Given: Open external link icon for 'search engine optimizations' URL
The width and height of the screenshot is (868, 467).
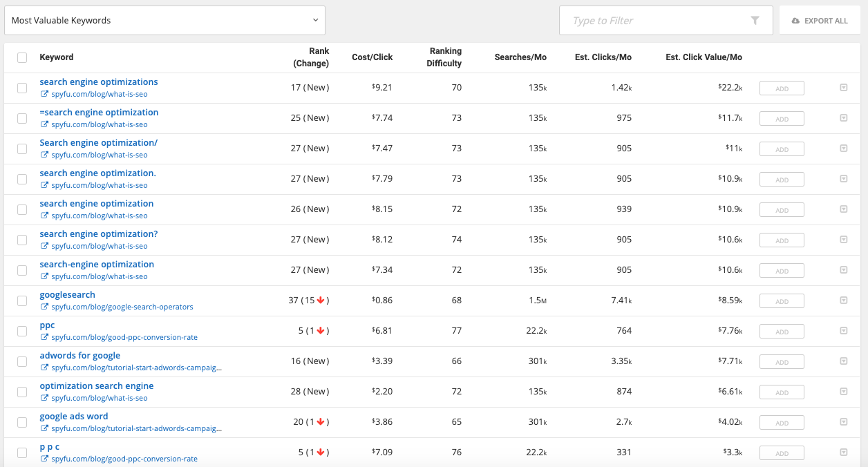Looking at the screenshot, I should point(44,95).
